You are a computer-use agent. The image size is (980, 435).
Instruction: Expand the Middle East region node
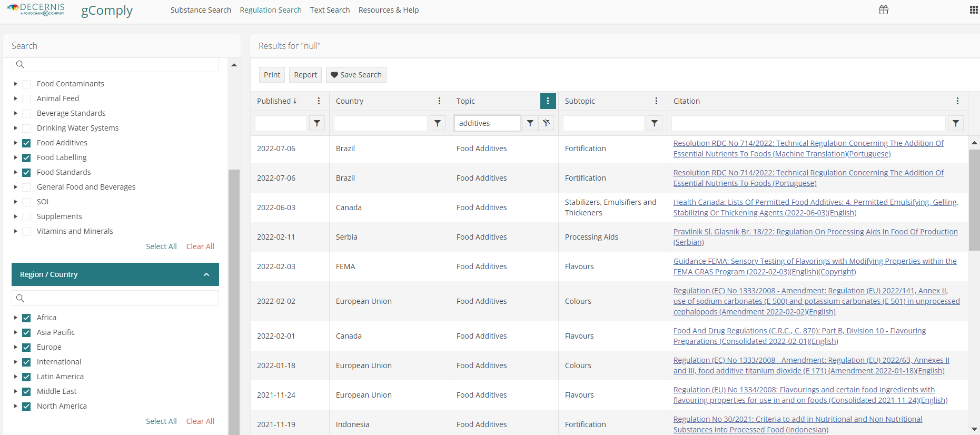click(15, 391)
